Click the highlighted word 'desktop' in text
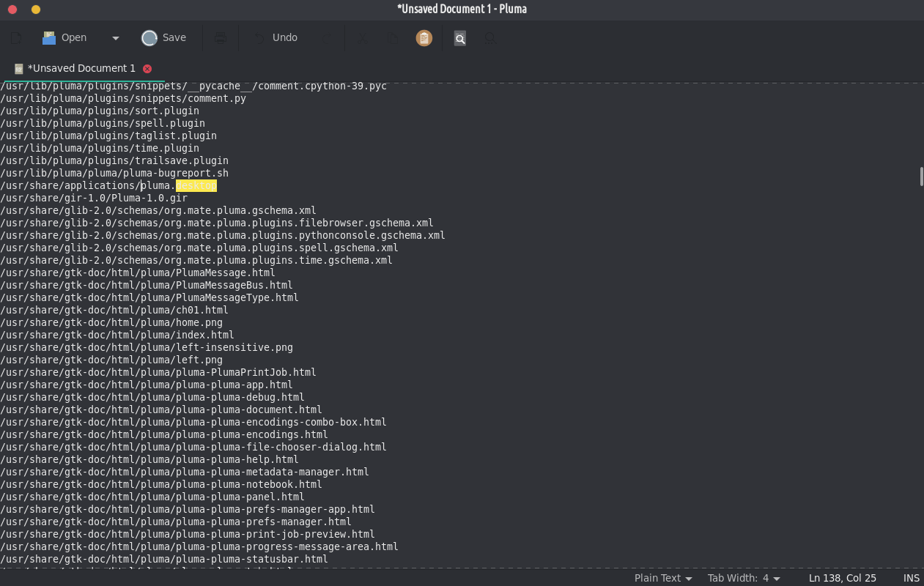This screenshot has height=586, width=924. [x=196, y=185]
